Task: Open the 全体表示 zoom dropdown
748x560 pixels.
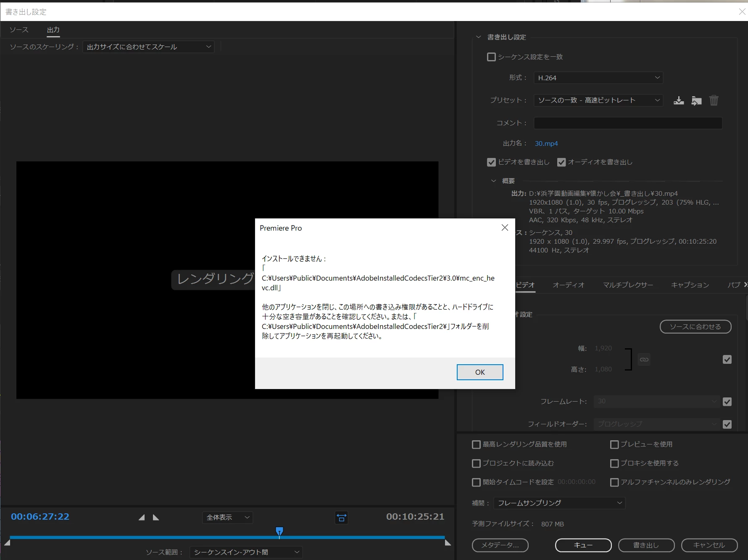Action: [x=228, y=518]
